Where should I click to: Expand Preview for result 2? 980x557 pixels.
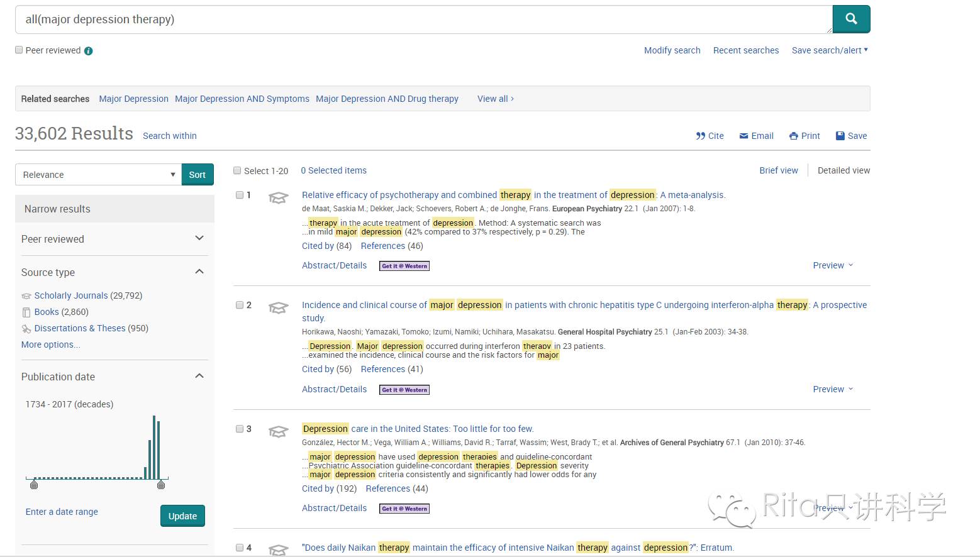click(x=833, y=389)
